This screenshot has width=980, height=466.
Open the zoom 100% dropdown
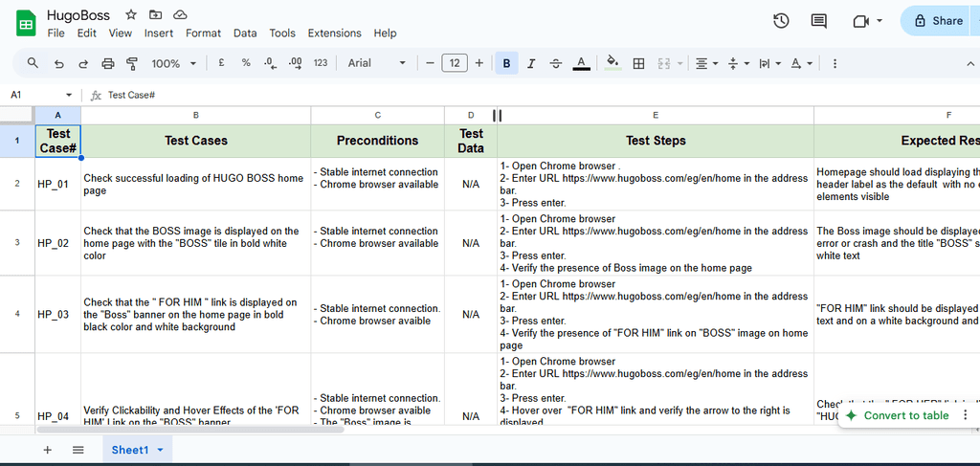(x=174, y=63)
